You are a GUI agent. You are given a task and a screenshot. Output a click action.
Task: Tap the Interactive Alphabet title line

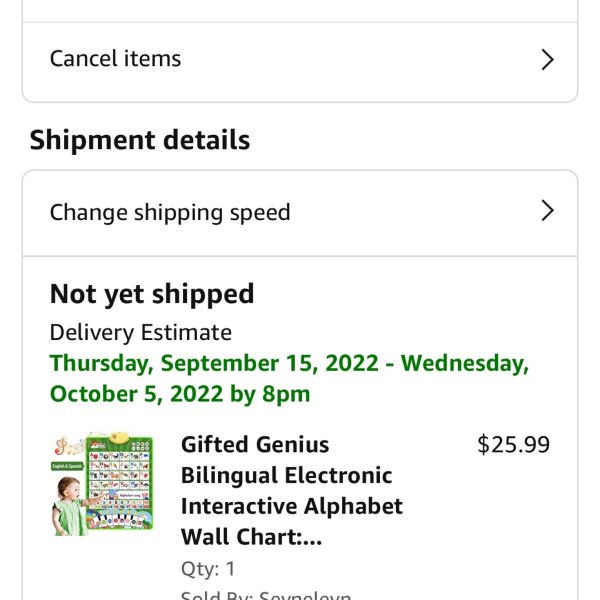coord(292,506)
